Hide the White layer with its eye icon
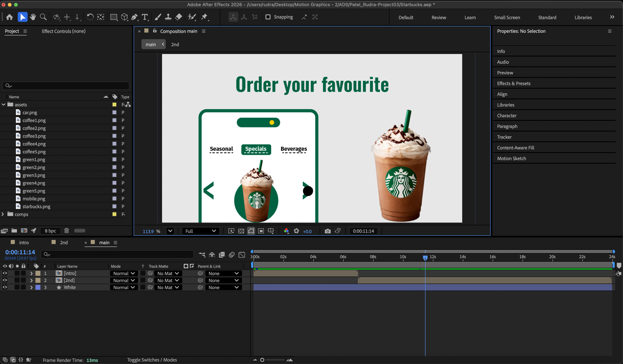The width and height of the screenshot is (623, 364). [5, 287]
